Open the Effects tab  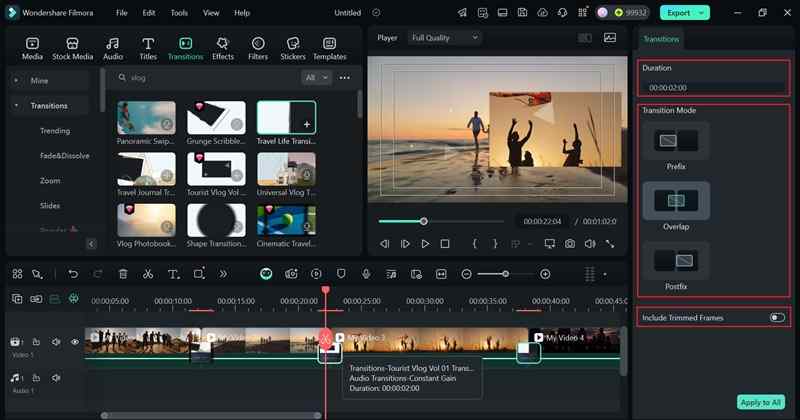[222, 49]
